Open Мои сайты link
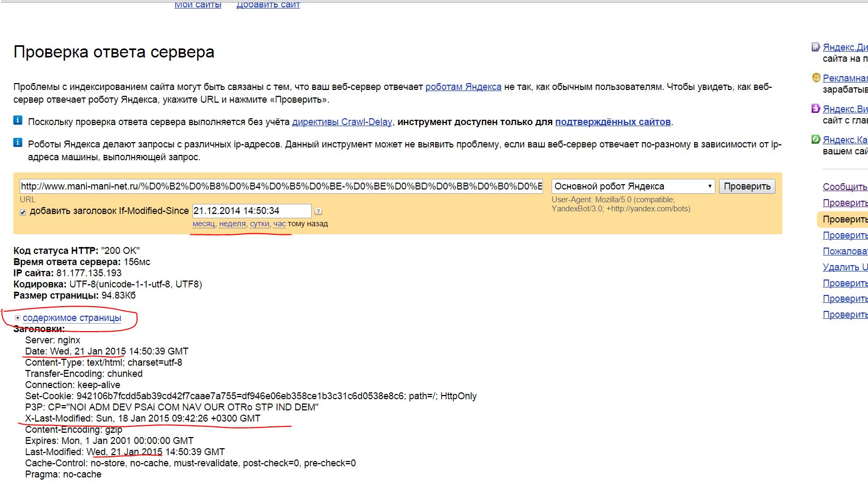 (198, 4)
